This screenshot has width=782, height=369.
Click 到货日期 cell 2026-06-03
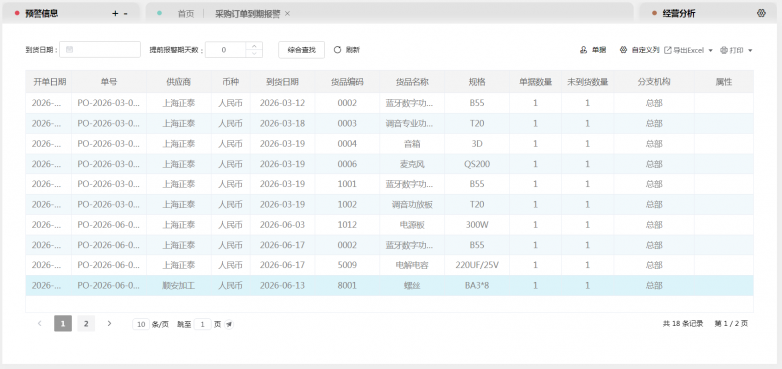[282, 224]
